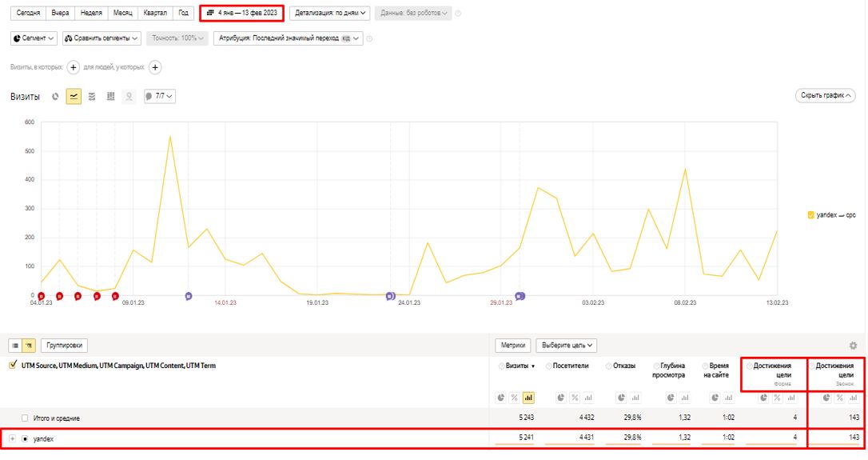Select the Вчера period tab
The image size is (868, 460).
tap(60, 13)
